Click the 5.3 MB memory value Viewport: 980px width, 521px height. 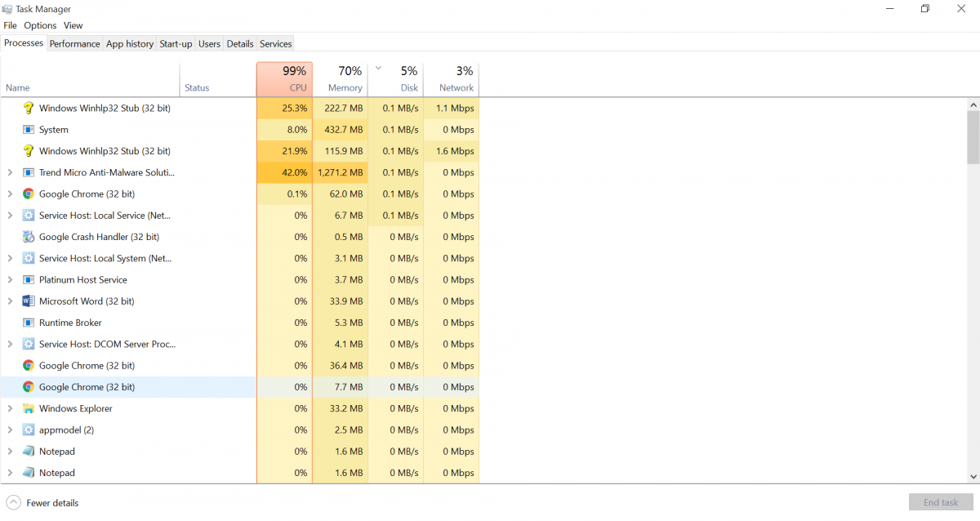pyautogui.click(x=349, y=323)
